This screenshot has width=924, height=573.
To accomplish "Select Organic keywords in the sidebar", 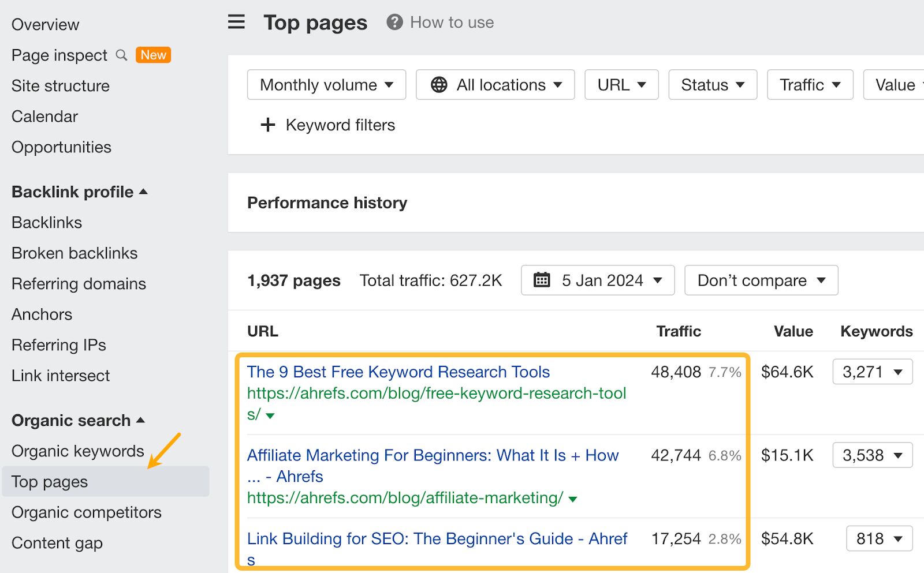I will coord(77,451).
